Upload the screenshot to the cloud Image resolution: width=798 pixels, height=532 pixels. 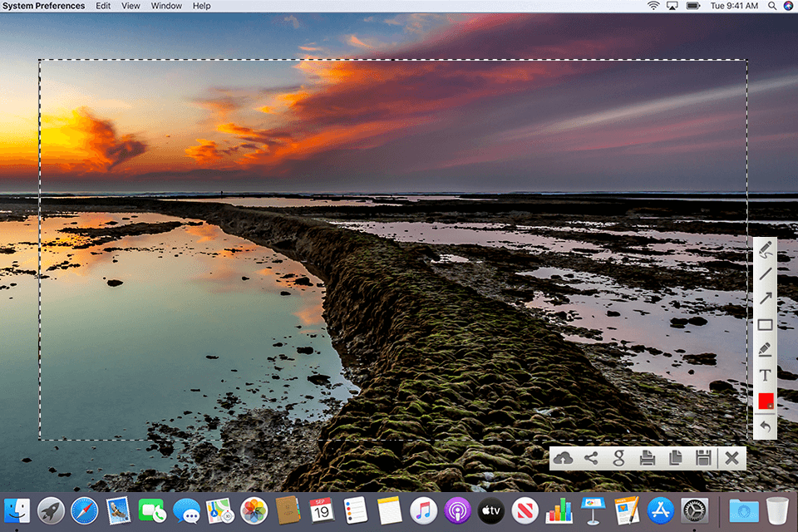tap(564, 457)
